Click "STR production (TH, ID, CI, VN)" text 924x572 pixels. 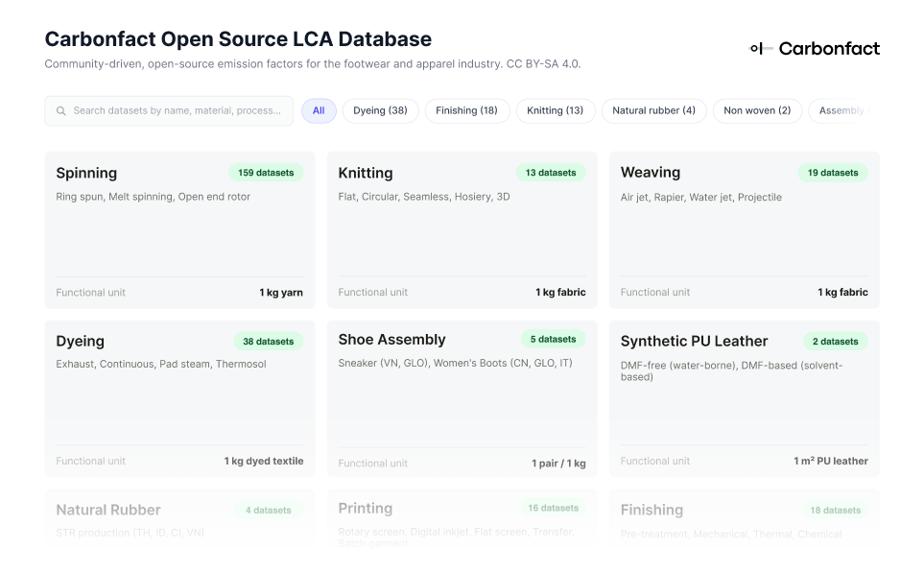130,533
